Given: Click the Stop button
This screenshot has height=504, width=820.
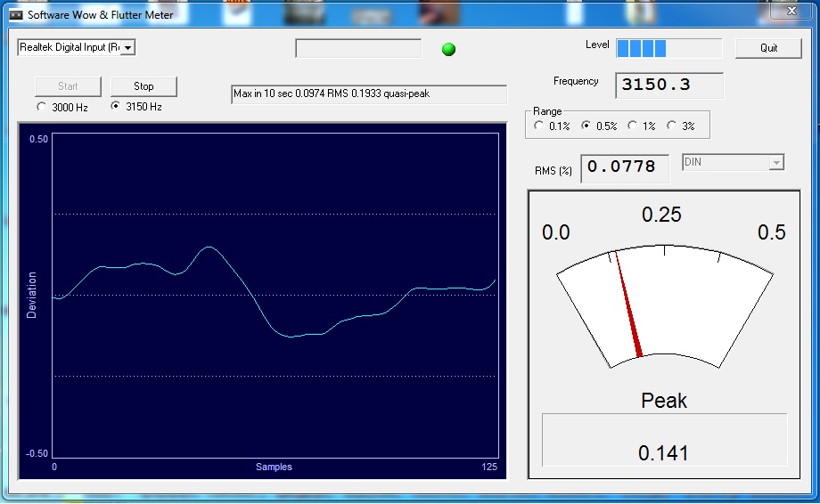Looking at the screenshot, I should (143, 86).
